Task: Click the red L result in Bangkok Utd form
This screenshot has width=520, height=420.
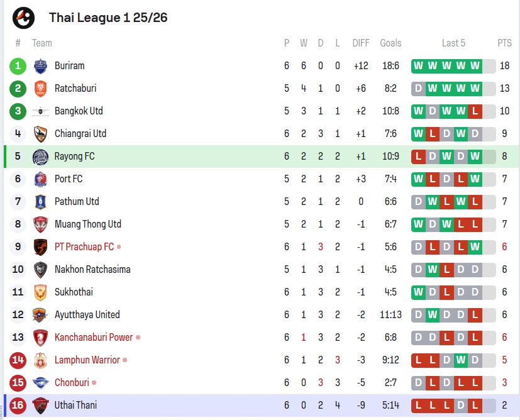Action: (x=475, y=111)
